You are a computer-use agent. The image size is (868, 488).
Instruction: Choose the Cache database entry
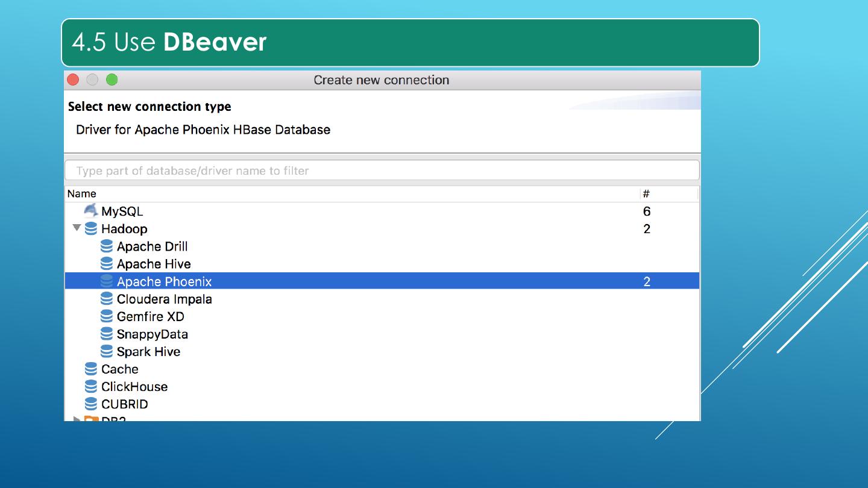[x=119, y=369]
